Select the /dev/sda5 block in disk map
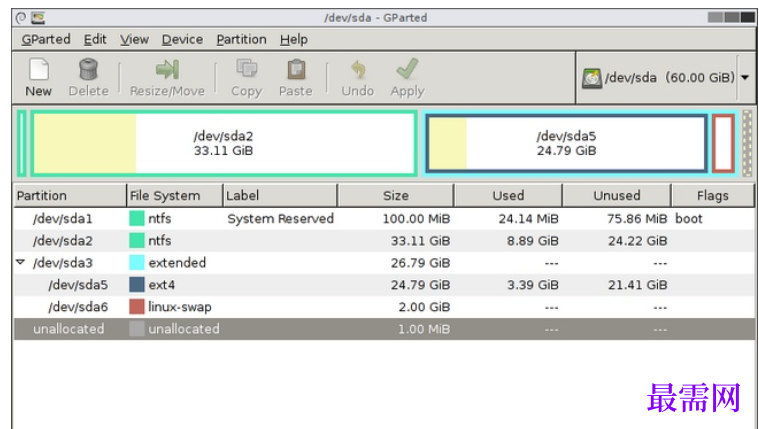The width and height of the screenshot is (759, 429). pos(566,143)
